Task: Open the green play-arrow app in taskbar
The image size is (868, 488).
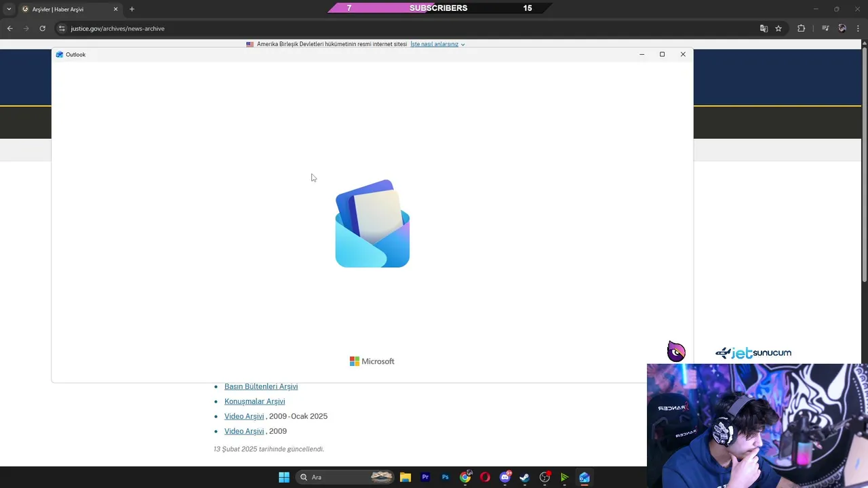Action: tap(564, 477)
